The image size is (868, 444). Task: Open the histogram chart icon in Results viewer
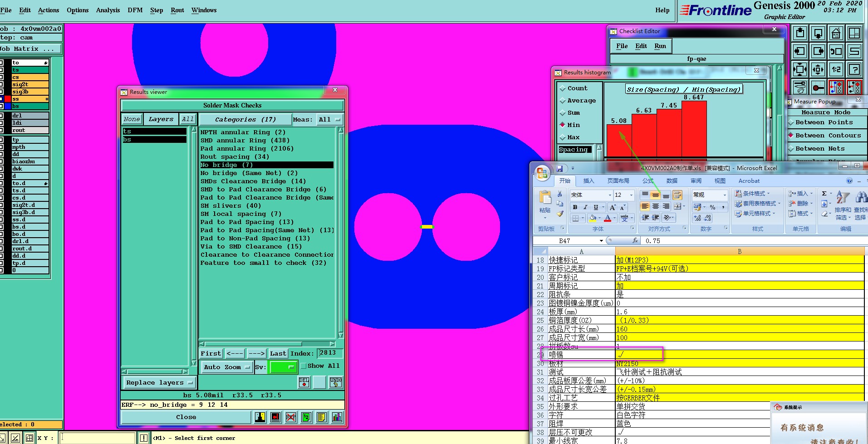[337, 417]
